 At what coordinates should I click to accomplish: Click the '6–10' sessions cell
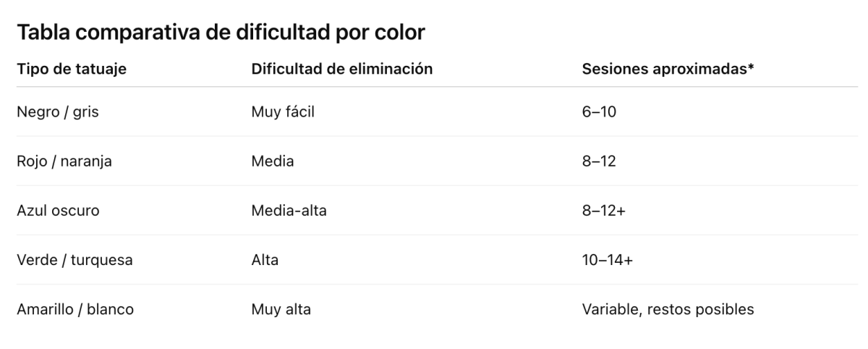click(x=599, y=112)
